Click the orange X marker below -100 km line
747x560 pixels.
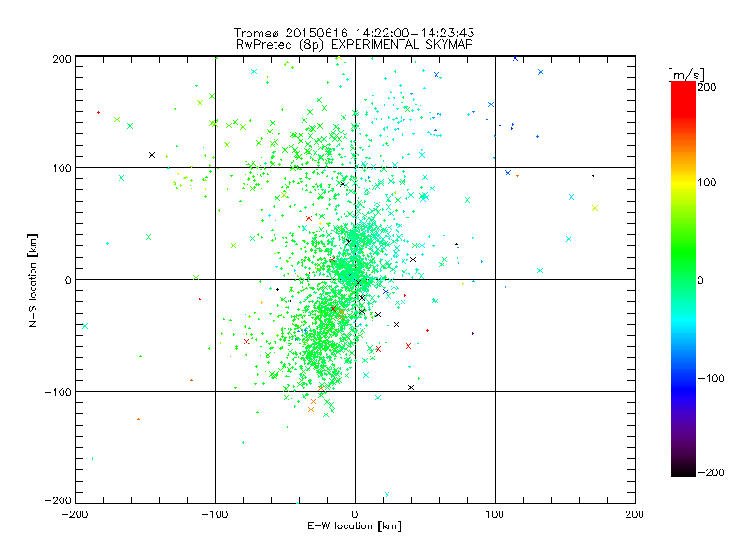tap(311, 409)
